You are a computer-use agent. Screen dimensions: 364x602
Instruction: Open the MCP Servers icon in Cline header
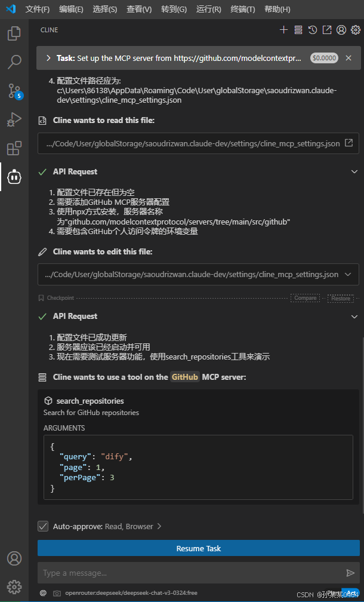298,30
